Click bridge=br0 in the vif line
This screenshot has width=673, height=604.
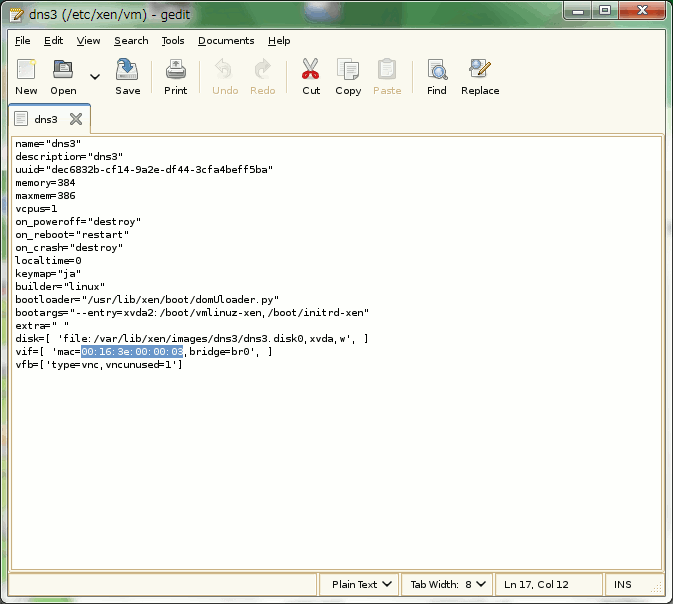219,352
